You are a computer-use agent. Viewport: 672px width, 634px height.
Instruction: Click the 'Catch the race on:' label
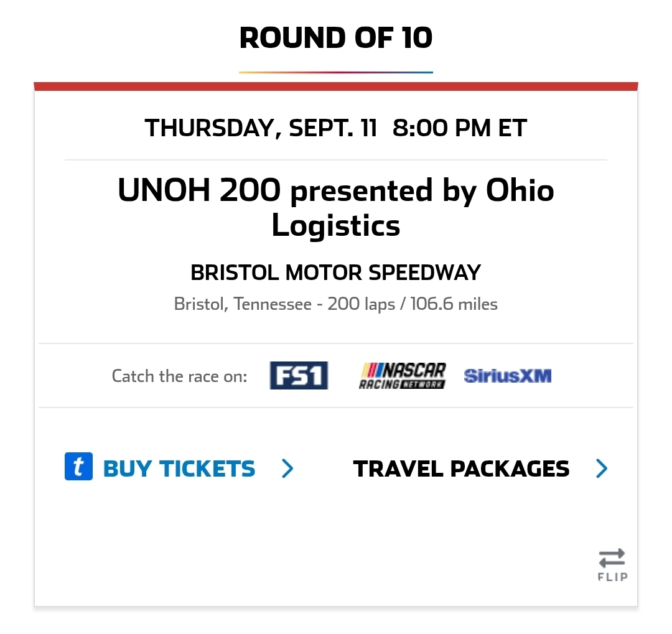pos(180,376)
